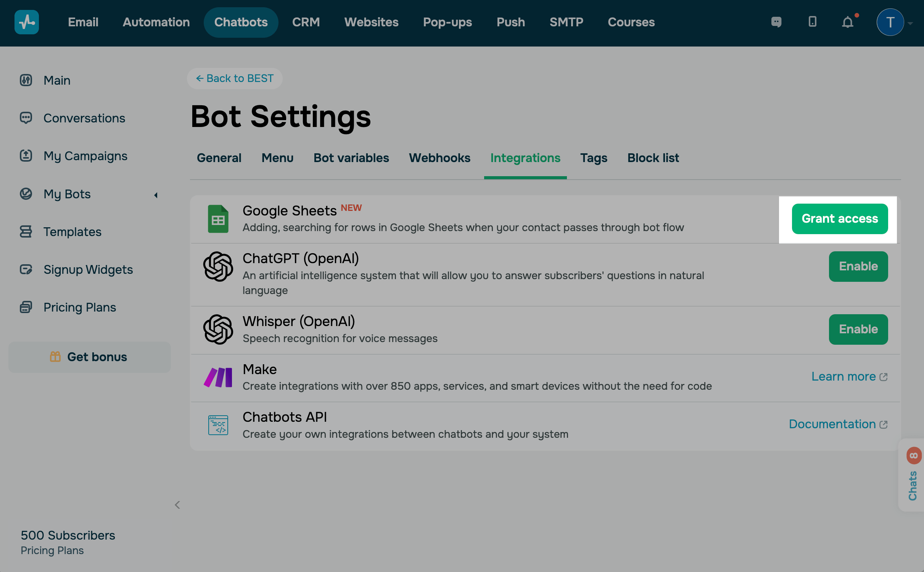
Task: Enable Whisper (OpenAI) speech recognition
Action: tap(858, 329)
